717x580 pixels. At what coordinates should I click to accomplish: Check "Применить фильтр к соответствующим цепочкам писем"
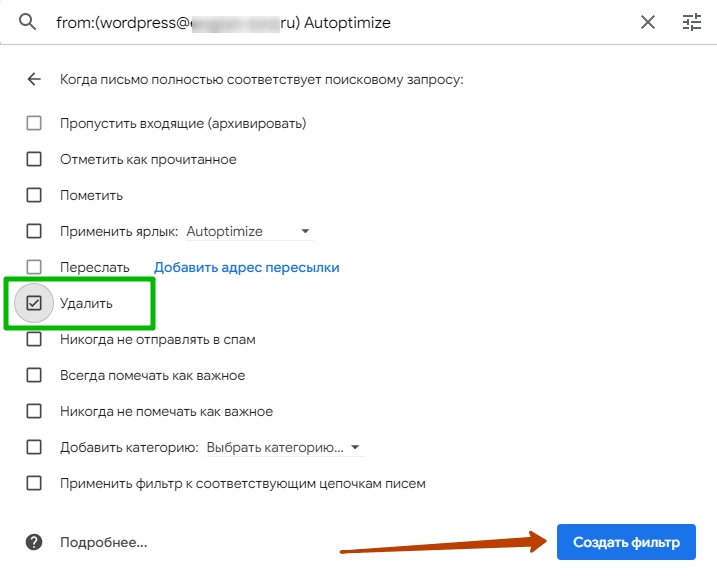click(34, 483)
